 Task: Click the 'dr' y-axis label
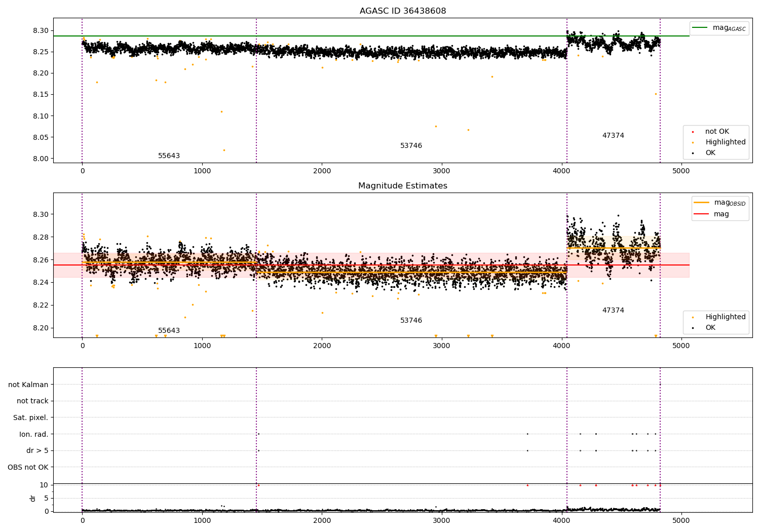[33, 498]
